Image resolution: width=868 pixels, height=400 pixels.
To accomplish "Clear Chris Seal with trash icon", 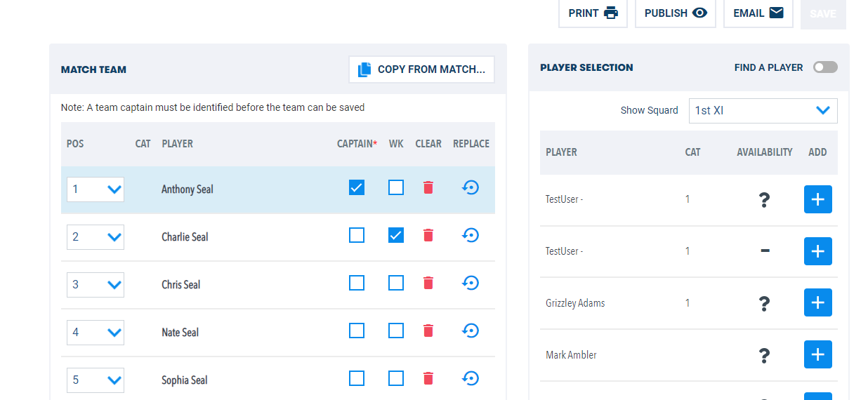I will click(x=428, y=283).
